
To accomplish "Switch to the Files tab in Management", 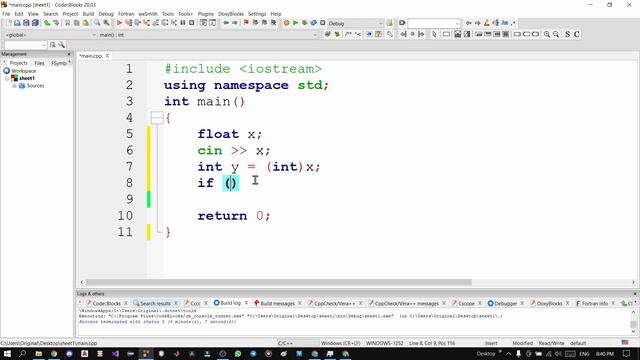I will [39, 63].
